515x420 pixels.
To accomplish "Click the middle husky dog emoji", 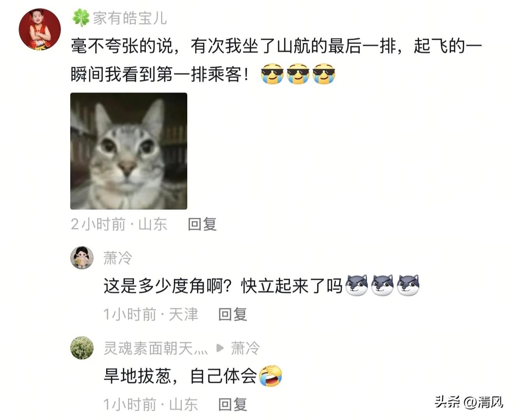I will [382, 285].
